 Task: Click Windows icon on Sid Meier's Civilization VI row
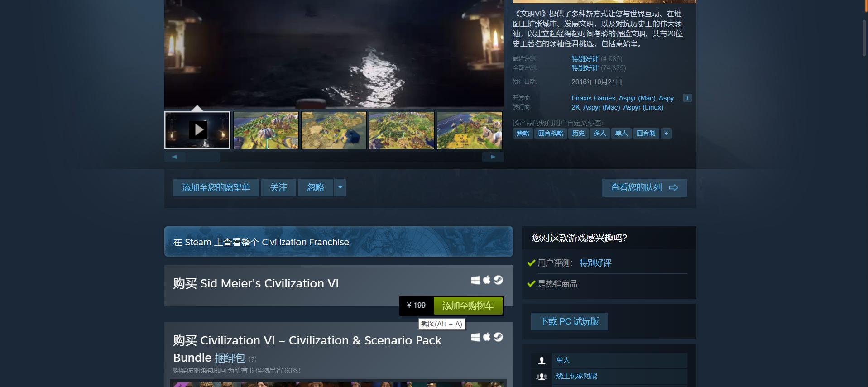(475, 280)
